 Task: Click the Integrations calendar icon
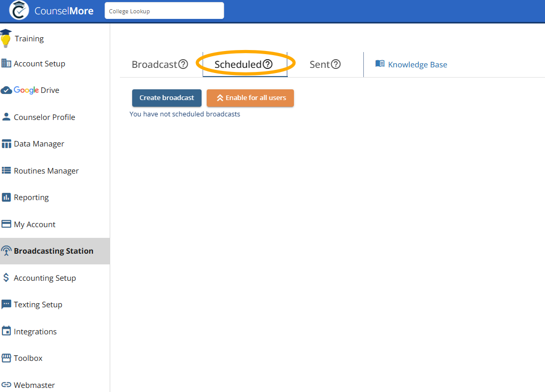coord(6,331)
